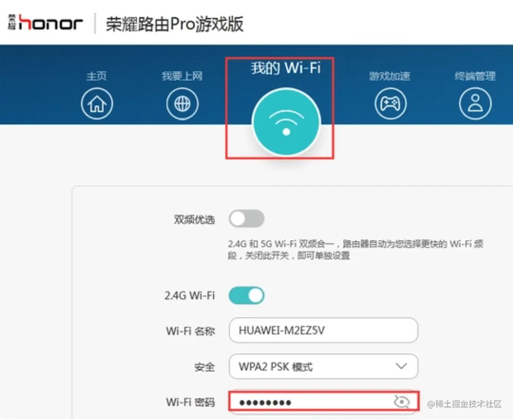Click the person icon for terminal management
513x420 pixels.
pyautogui.click(x=475, y=104)
